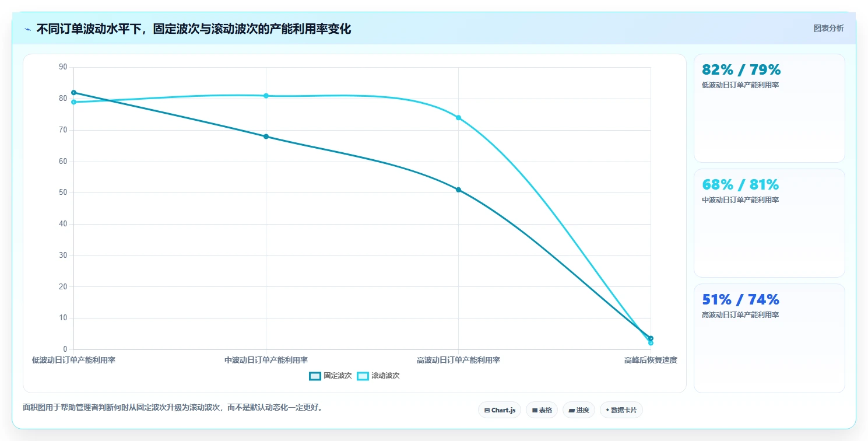The height and width of the screenshot is (441, 868).
Task: Click the 滚动波次 data point at value 81
Action: coord(266,96)
